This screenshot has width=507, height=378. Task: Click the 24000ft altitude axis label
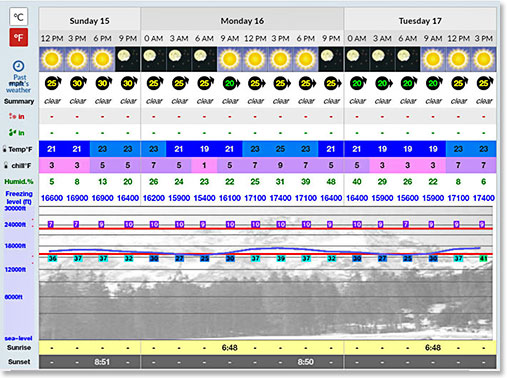pos(15,225)
